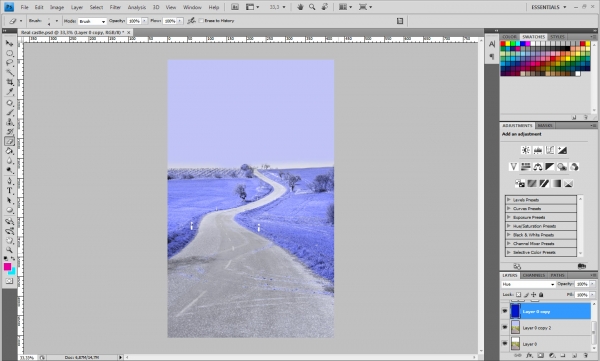The image size is (600, 361).
Task: Click the foreground magenta color swatch
Action: pyautogui.click(x=7, y=267)
